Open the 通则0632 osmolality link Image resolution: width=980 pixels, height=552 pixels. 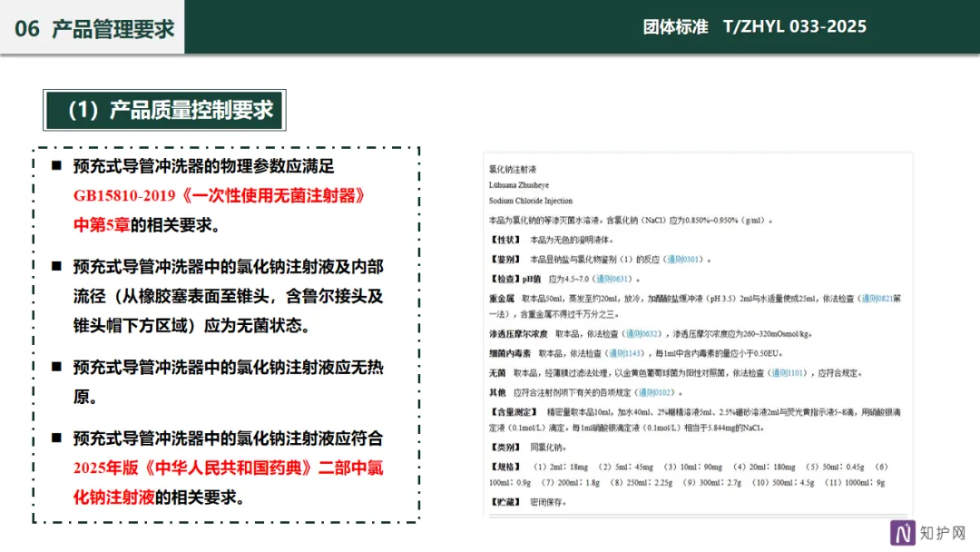pyautogui.click(x=642, y=334)
